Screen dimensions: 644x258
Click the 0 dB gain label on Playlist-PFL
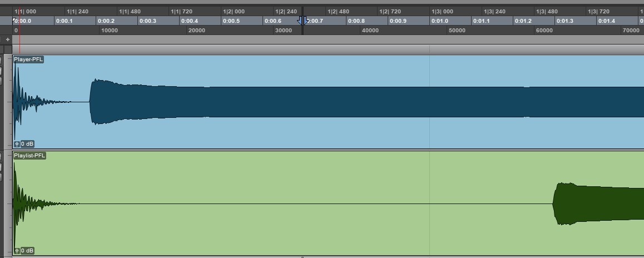(27, 251)
